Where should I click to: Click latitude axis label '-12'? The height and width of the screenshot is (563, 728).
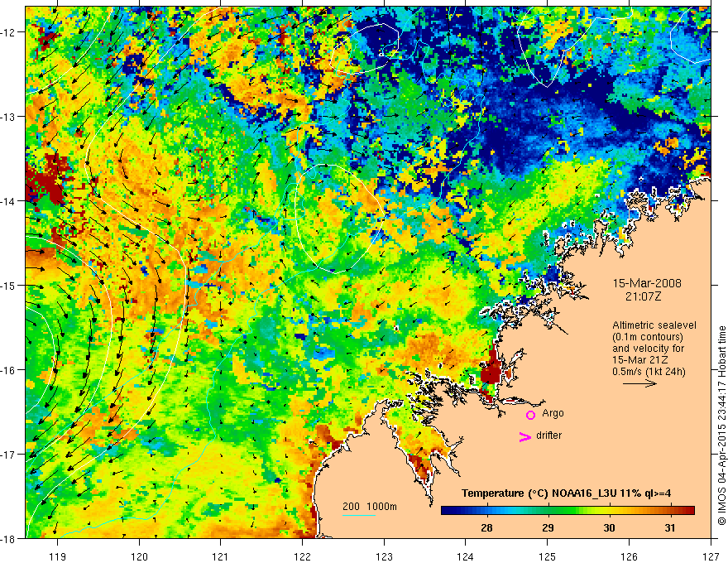point(8,32)
